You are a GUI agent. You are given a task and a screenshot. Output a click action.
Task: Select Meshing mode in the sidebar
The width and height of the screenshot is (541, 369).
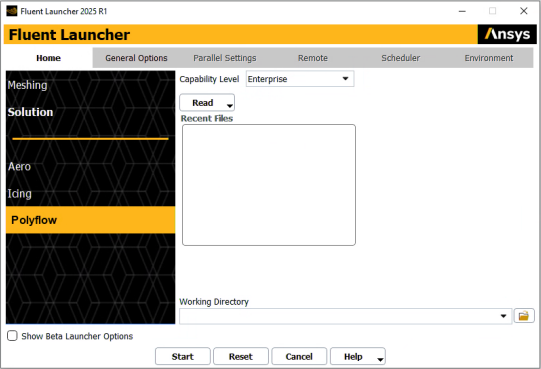click(28, 85)
